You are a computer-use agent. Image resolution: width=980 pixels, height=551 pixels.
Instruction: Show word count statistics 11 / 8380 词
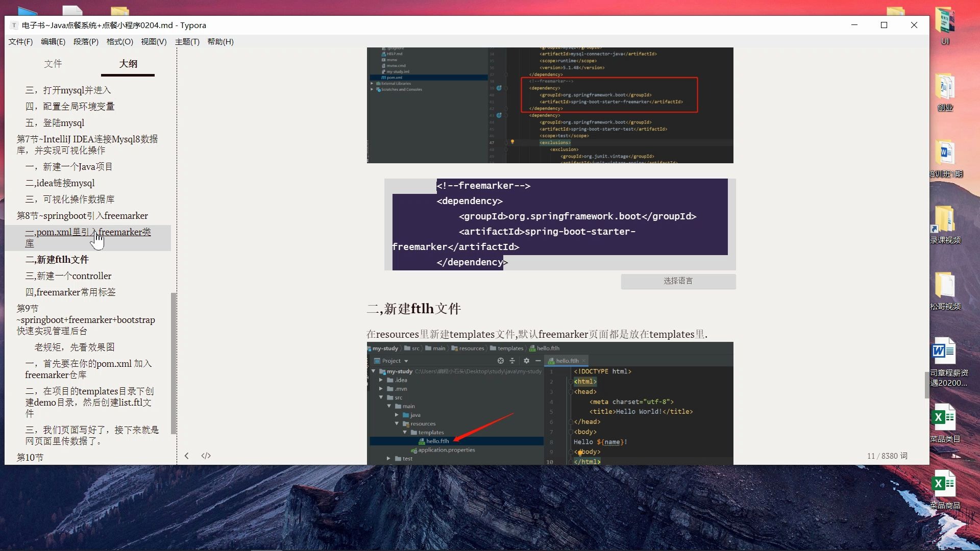point(887,456)
